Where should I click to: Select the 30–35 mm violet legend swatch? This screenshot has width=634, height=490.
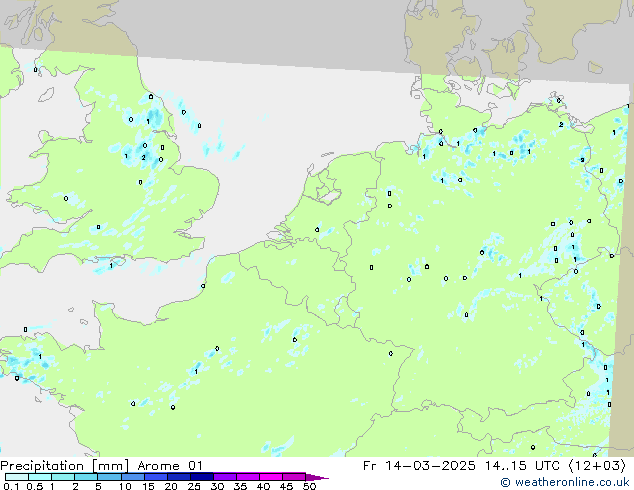(224, 477)
